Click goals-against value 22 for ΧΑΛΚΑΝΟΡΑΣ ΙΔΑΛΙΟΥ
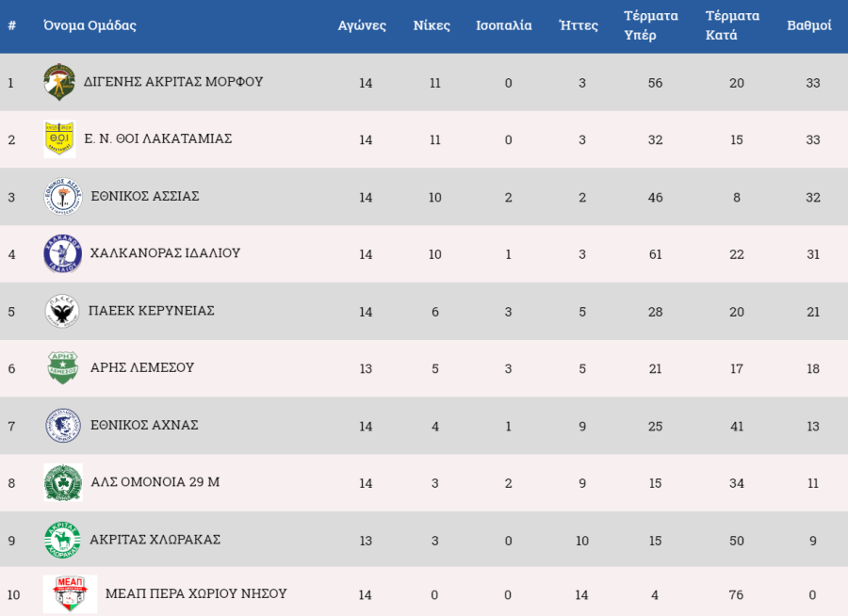Screen dimensions: 848x616 (737, 254)
